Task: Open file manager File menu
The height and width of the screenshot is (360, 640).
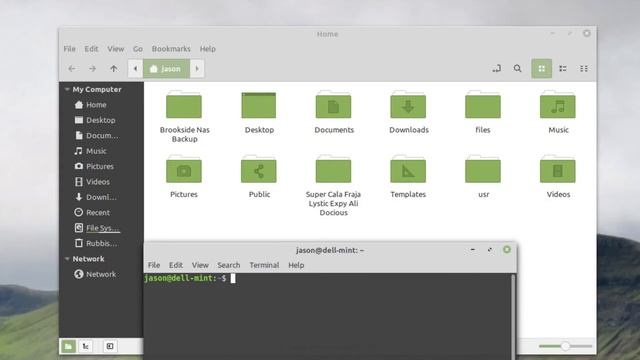Action: [x=69, y=49]
